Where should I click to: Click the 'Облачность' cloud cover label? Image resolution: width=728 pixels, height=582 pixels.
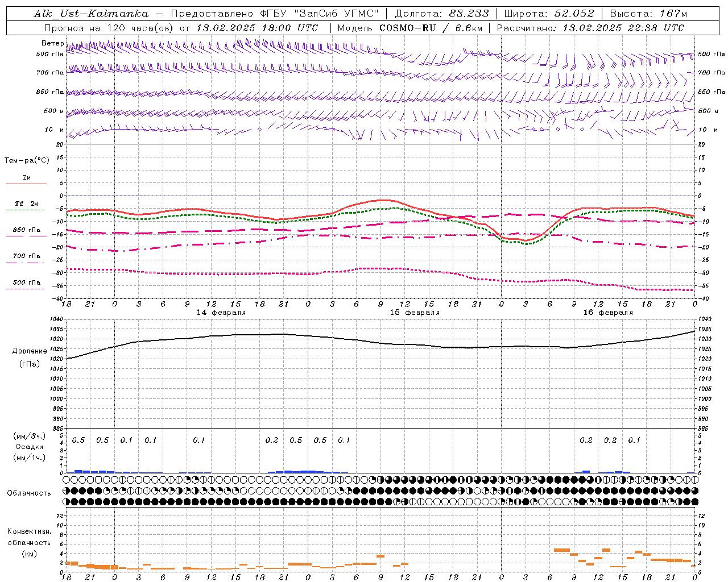click(29, 493)
